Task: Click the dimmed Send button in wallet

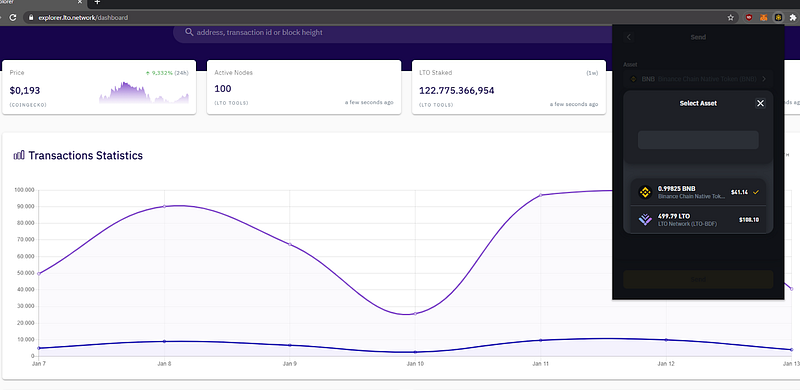Action: [698, 279]
